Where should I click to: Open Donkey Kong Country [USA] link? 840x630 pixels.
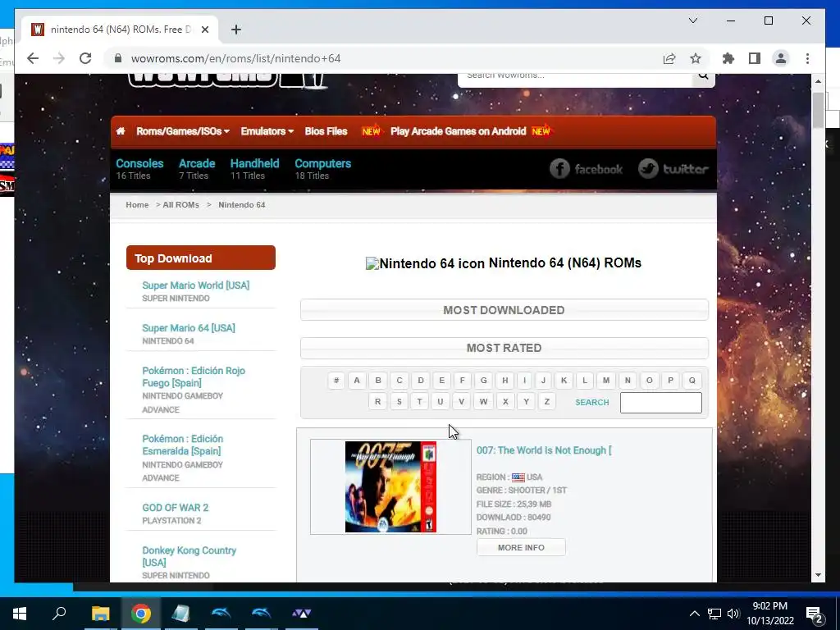189,556
